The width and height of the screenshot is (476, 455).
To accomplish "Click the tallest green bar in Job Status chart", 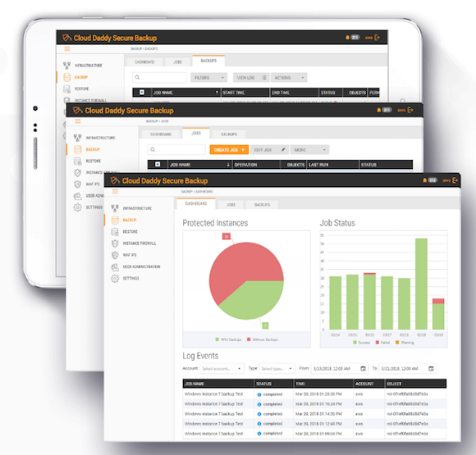I will pyautogui.click(x=421, y=284).
